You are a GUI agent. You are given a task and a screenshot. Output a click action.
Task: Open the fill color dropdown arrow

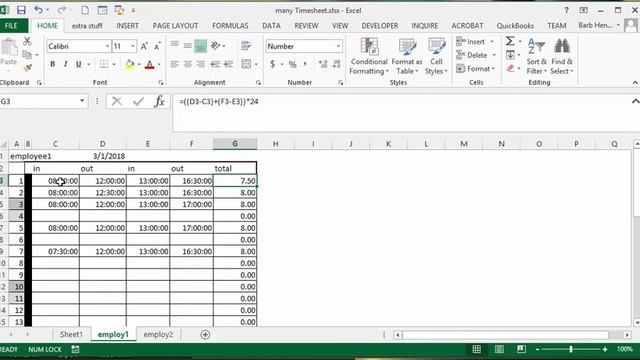coord(139,64)
